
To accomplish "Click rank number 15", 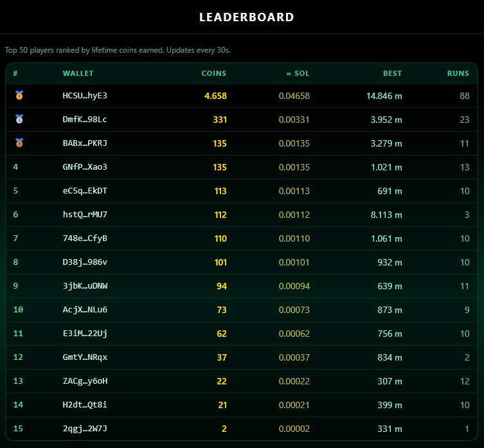I will click(x=18, y=429).
